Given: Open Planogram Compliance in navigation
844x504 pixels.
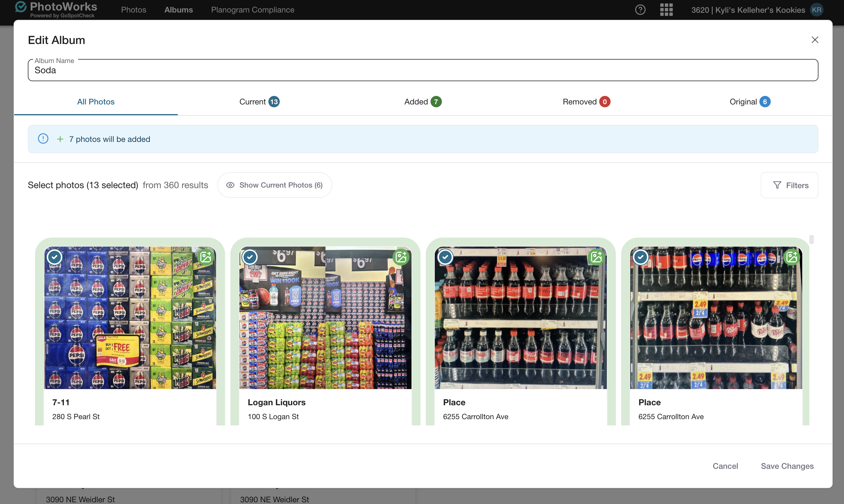Looking at the screenshot, I should tap(252, 10).
